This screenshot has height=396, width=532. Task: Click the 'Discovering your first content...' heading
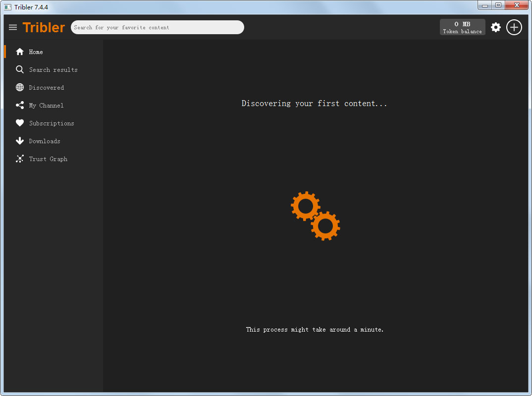click(314, 104)
